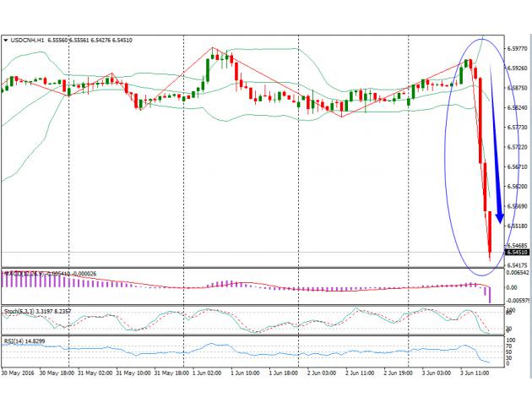Click the 6.59770 price axis label
Screen dimensions: 532x414
[517, 48]
